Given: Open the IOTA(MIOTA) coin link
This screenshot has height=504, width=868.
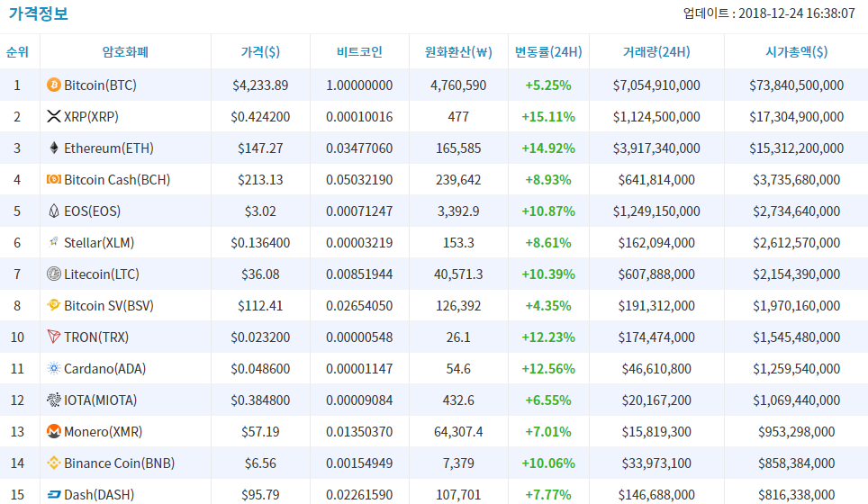Looking at the screenshot, I should pos(101,400).
